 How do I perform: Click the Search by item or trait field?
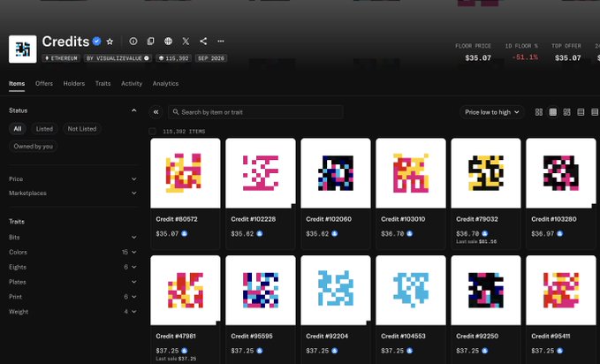[x=255, y=112]
